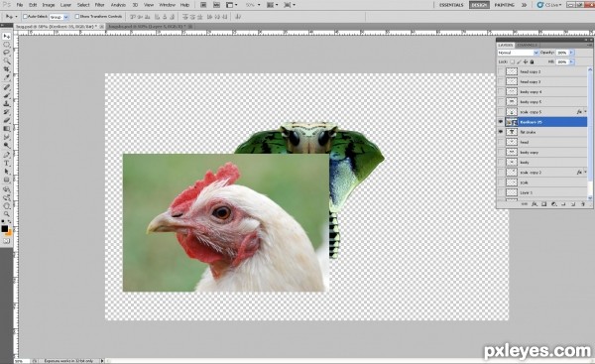595x364 pixels.
Task: Show the head copy 2 layer
Action: coord(501,71)
